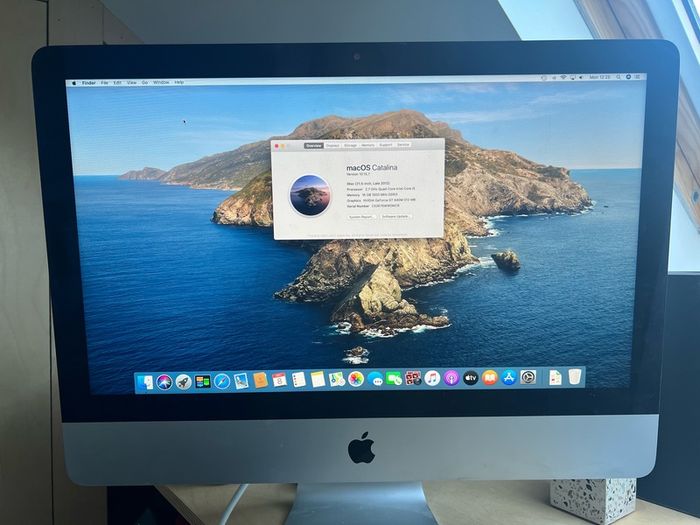Click the Wi-Fi status icon in menu bar

tap(563, 77)
